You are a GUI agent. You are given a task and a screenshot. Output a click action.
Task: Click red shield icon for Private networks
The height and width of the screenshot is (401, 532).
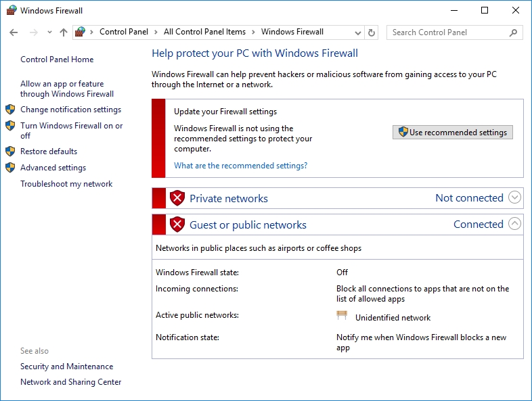point(177,198)
